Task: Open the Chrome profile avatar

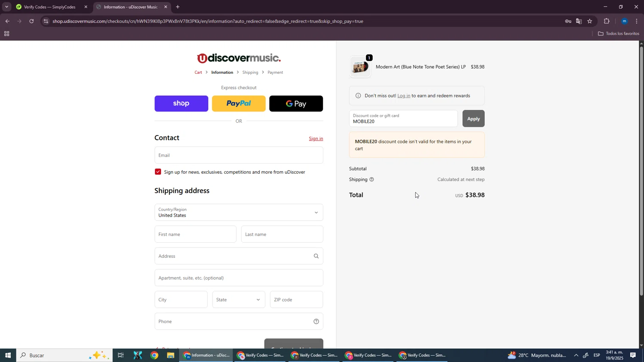Action: click(625, 21)
